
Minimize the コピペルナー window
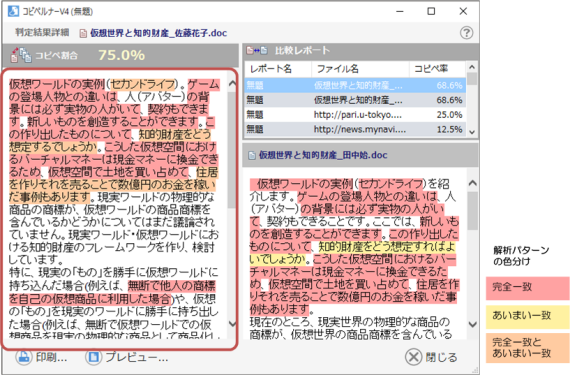[400, 11]
